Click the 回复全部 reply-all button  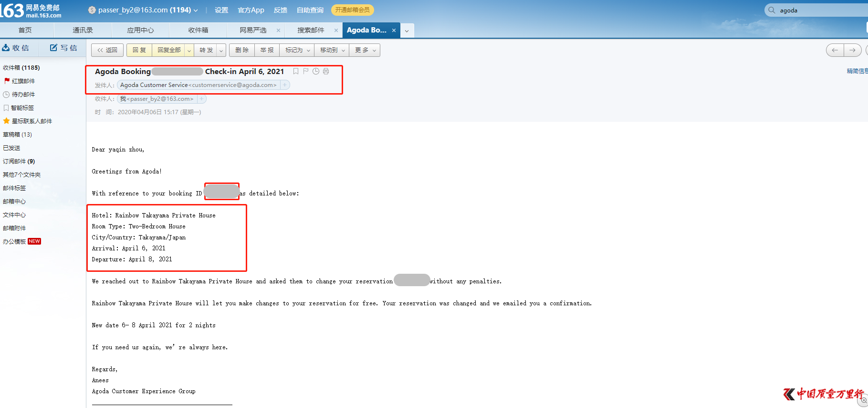coord(169,50)
